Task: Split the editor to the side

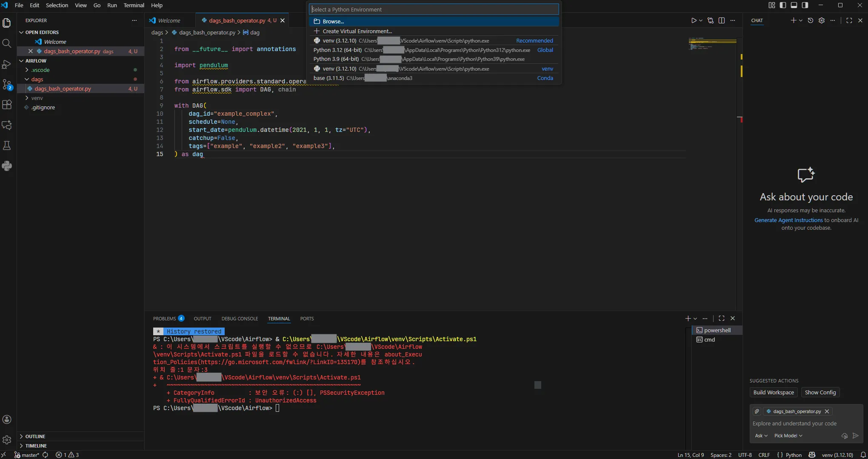Action: pyautogui.click(x=722, y=20)
